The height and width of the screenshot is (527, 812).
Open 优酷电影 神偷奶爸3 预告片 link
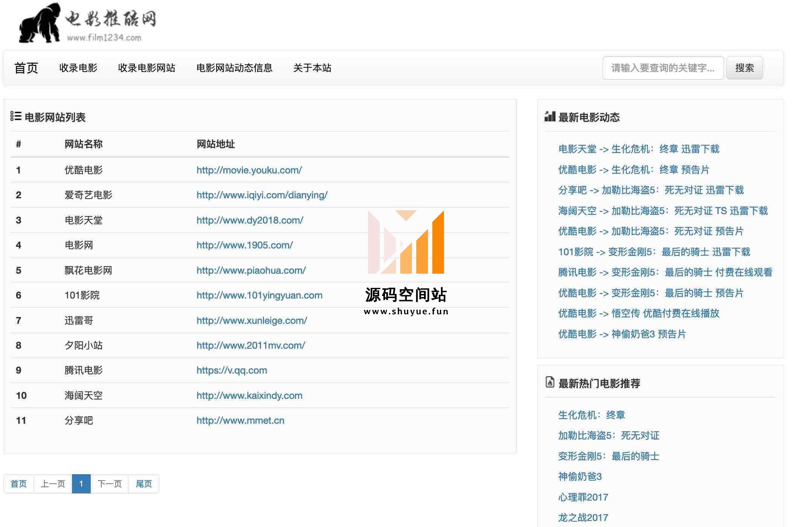(x=622, y=334)
